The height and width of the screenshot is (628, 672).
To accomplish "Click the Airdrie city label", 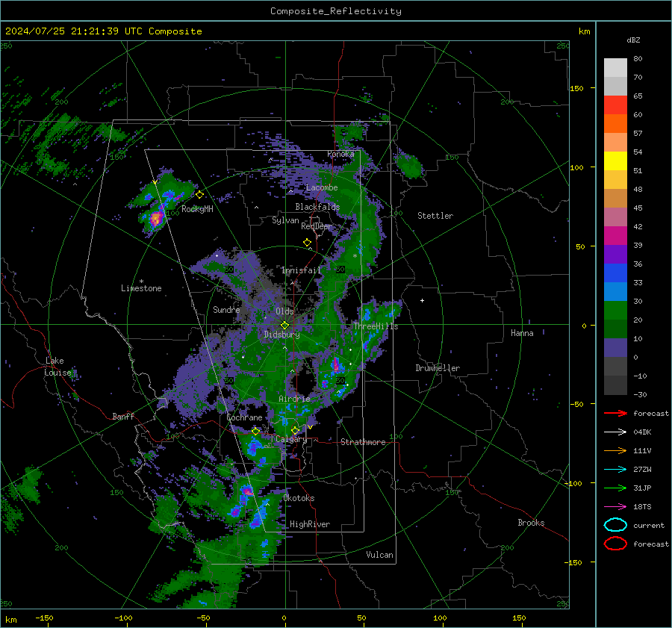I will [x=294, y=399].
